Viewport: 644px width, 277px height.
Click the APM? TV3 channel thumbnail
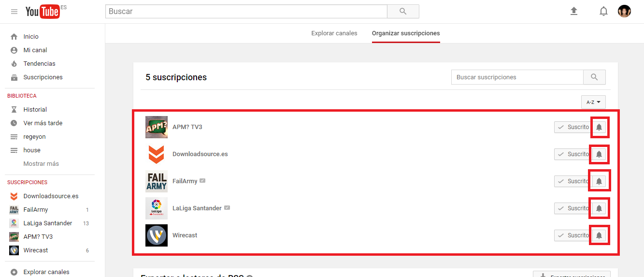pos(157,127)
